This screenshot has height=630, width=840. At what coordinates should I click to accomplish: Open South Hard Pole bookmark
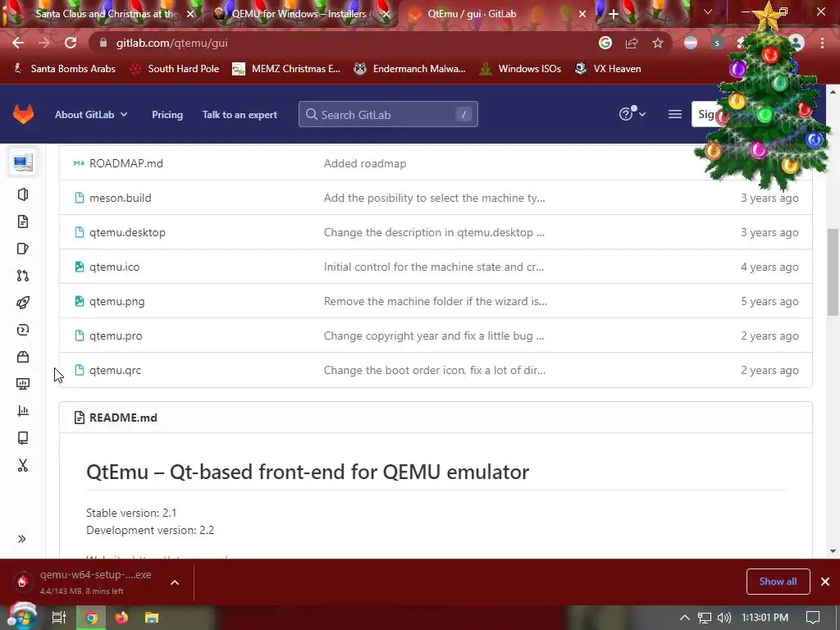(176, 69)
